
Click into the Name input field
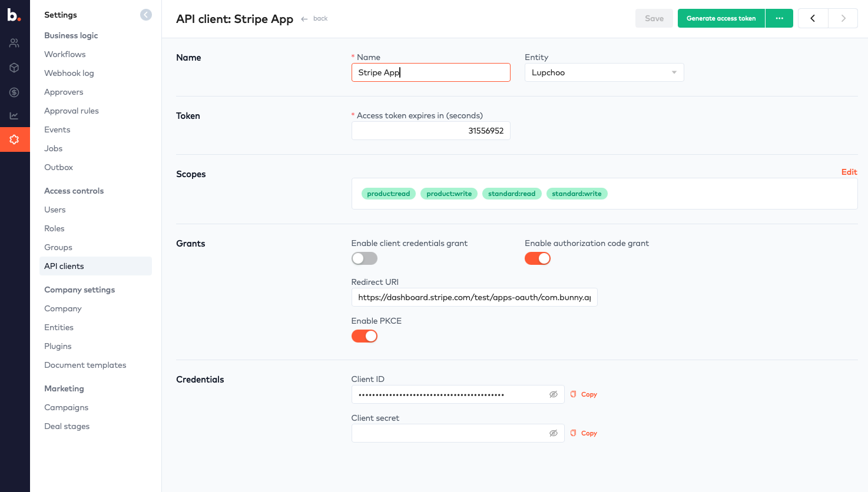tap(431, 72)
